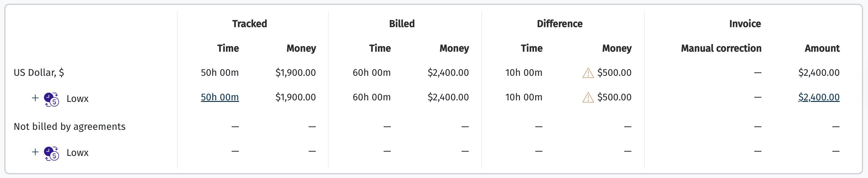Click the Lowx agreement icon under US Dollar
The image size is (868, 178).
point(52,99)
